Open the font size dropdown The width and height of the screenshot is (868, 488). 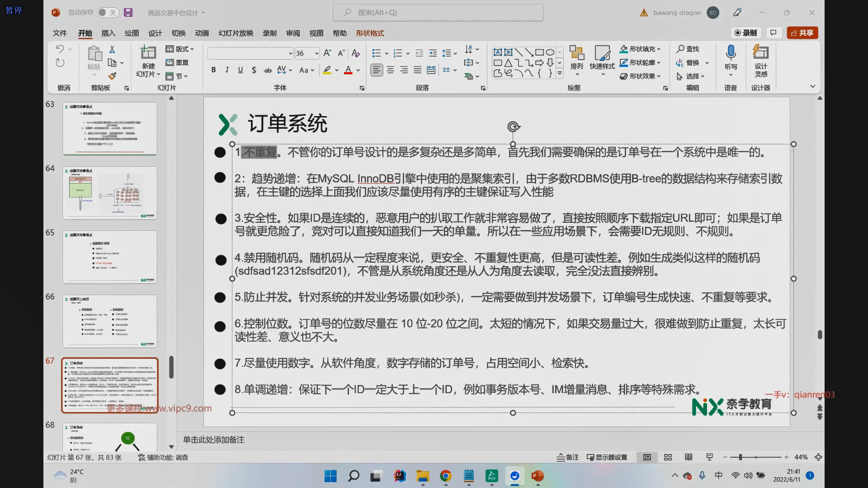(x=316, y=53)
